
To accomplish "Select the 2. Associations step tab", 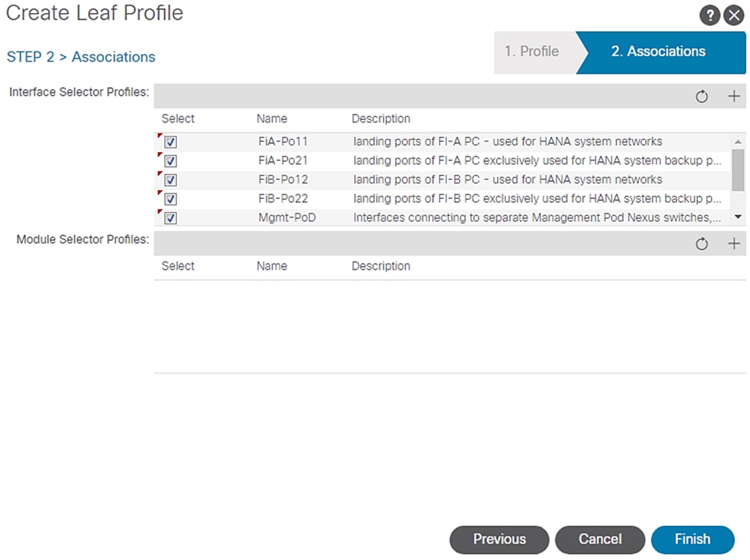I will (x=658, y=52).
